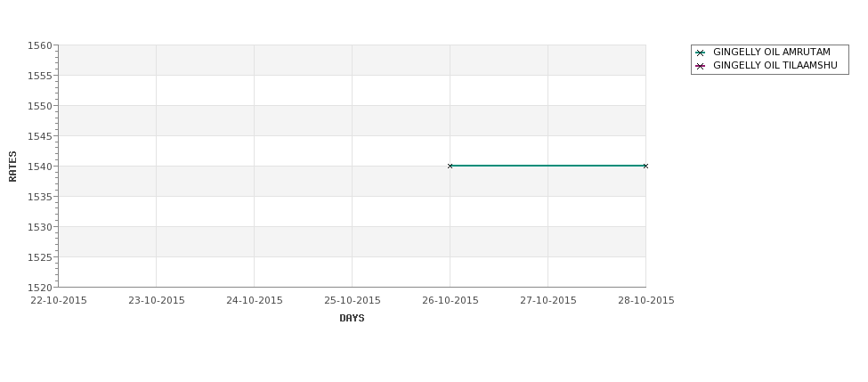Click the GINGELLY OIL TILAAMSHU legend marker
The image size is (868, 382).
701,66
